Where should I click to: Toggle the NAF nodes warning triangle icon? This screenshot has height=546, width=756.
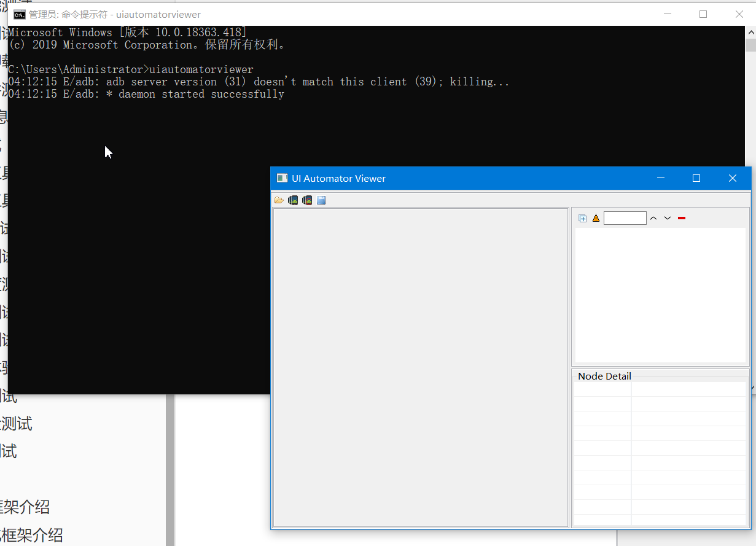pos(596,218)
